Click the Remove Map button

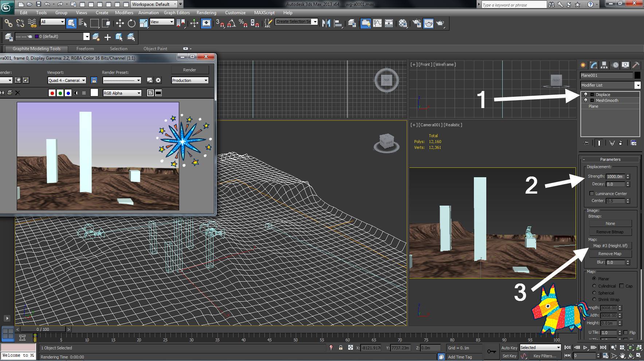[x=610, y=254]
